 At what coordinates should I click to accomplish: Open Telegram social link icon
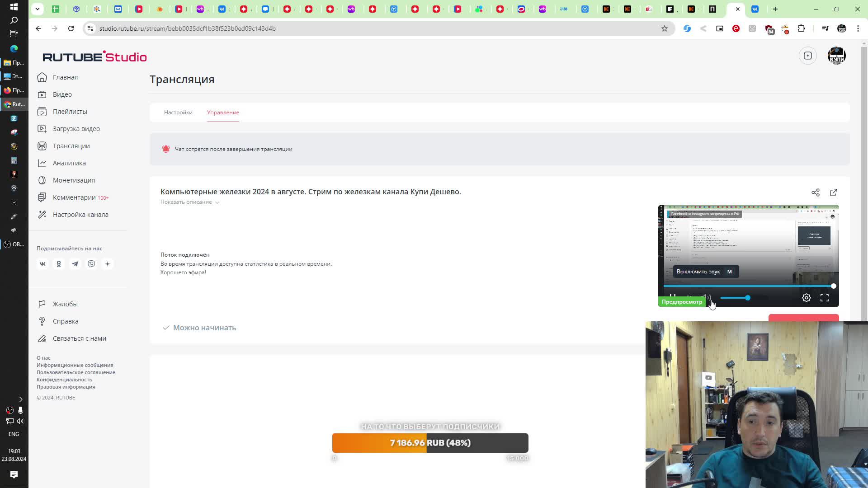click(x=75, y=264)
